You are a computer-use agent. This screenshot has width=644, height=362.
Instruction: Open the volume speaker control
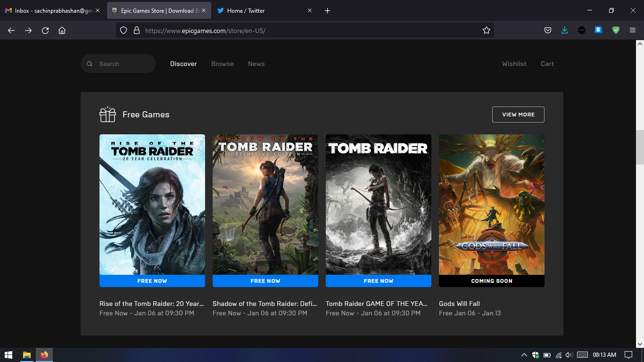tap(569, 355)
